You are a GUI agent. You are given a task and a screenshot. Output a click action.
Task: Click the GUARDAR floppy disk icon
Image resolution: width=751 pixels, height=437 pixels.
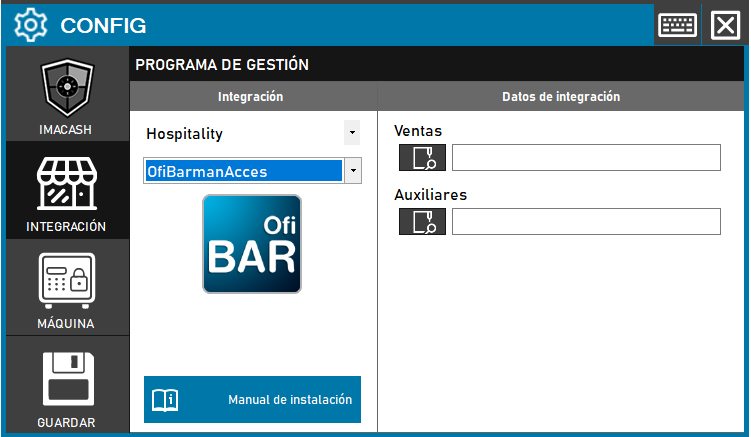pos(66,380)
